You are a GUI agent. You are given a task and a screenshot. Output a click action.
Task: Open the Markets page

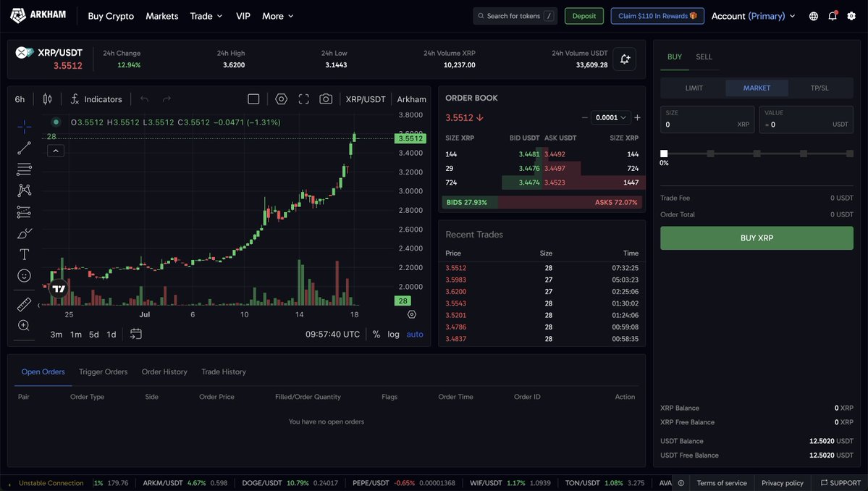[x=161, y=16]
